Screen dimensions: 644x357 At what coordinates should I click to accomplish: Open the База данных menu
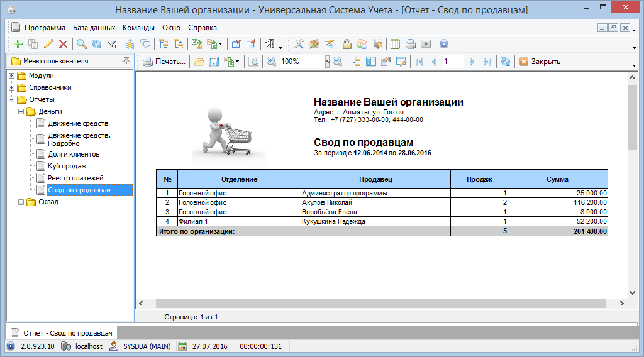[94, 28]
